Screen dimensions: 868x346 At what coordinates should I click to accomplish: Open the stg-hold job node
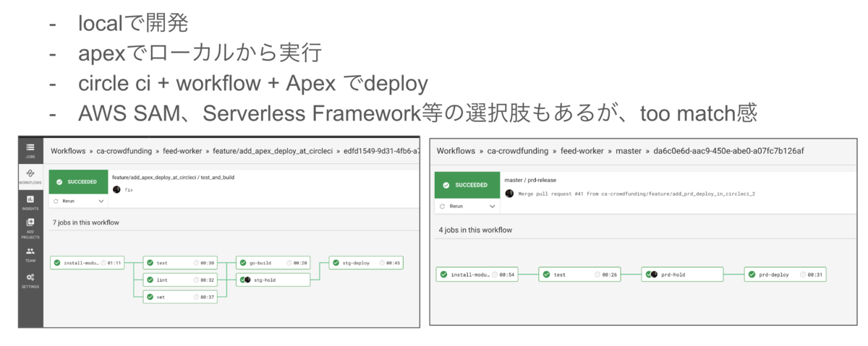point(273,280)
